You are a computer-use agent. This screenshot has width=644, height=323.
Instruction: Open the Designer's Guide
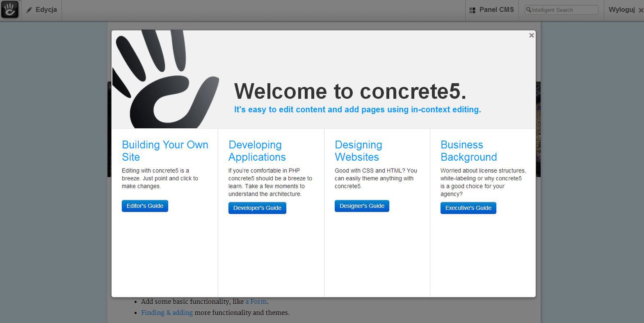click(362, 206)
